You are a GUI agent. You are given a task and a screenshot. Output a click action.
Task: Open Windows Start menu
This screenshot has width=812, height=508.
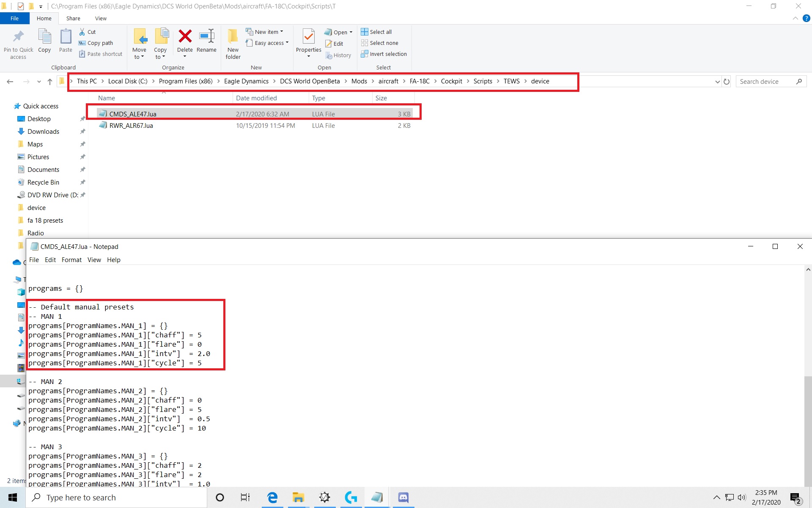click(x=13, y=497)
